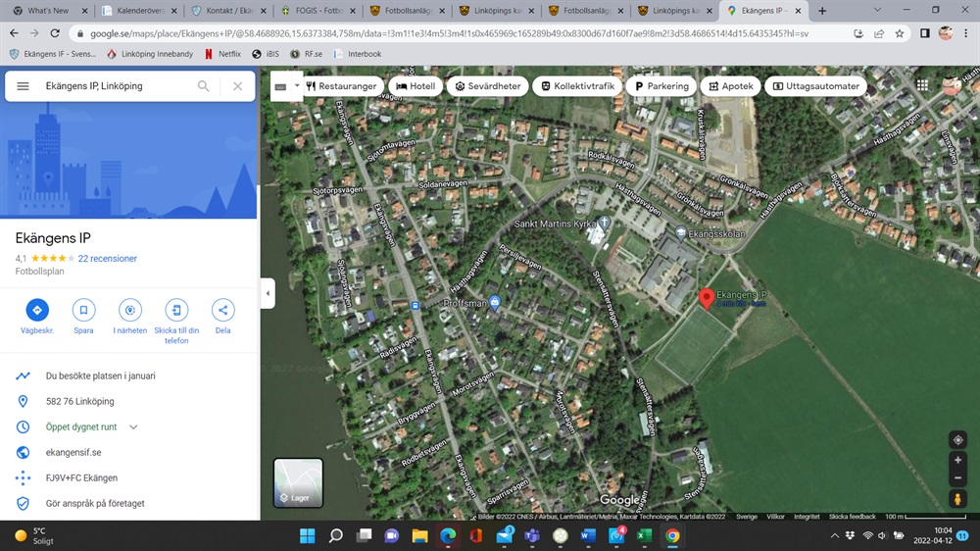Screen dimensions: 980x551
Task: Open the Google apps grid
Action: pyautogui.click(x=922, y=85)
